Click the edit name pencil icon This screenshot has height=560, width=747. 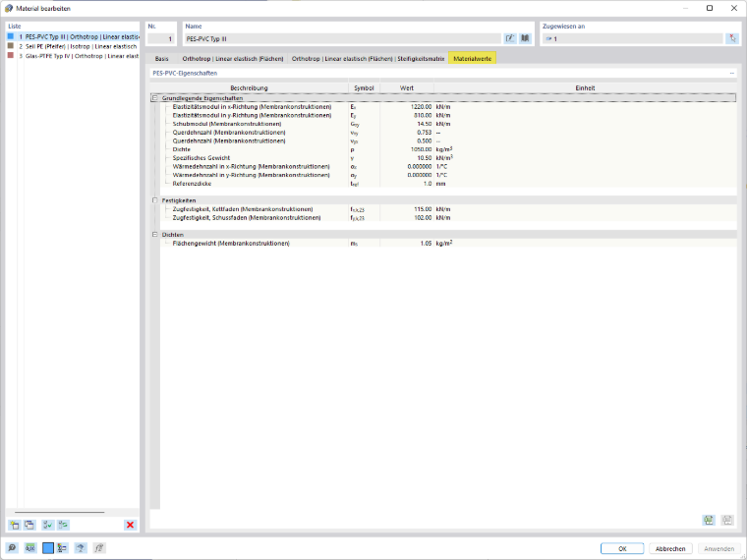pyautogui.click(x=510, y=38)
